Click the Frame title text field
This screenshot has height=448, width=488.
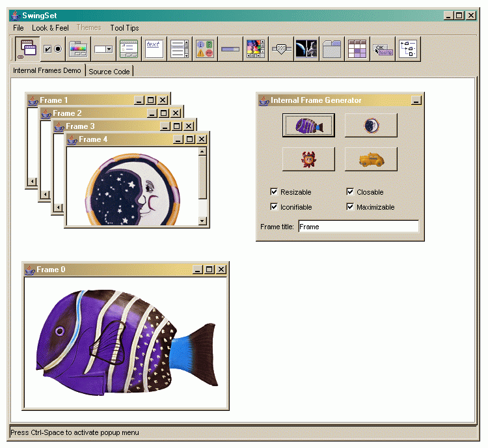[x=359, y=227]
